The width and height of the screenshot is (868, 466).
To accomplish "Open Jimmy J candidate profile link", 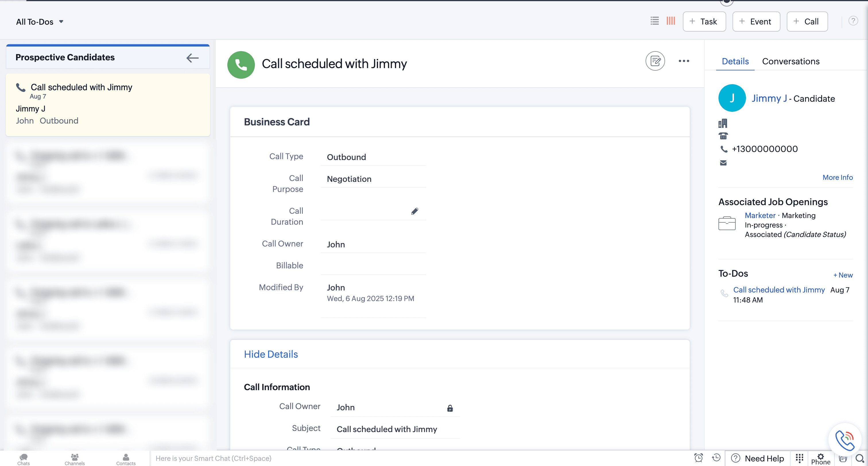I will click(769, 99).
